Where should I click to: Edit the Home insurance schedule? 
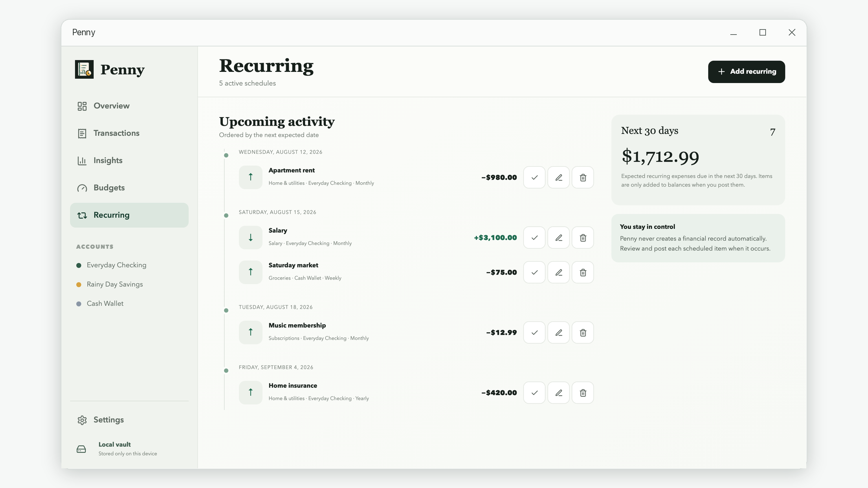(x=558, y=393)
